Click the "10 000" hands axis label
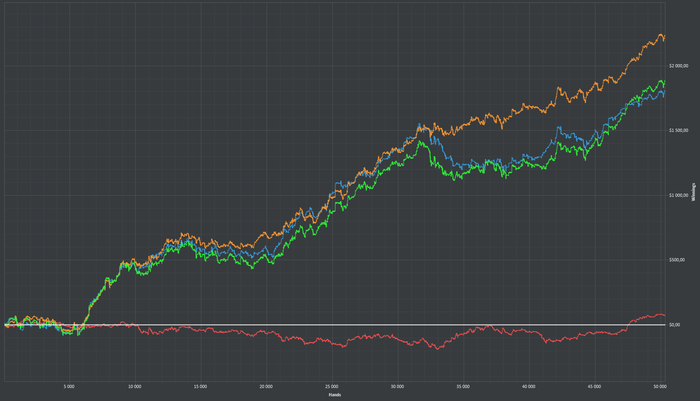This screenshot has height=401, width=700. 134,387
